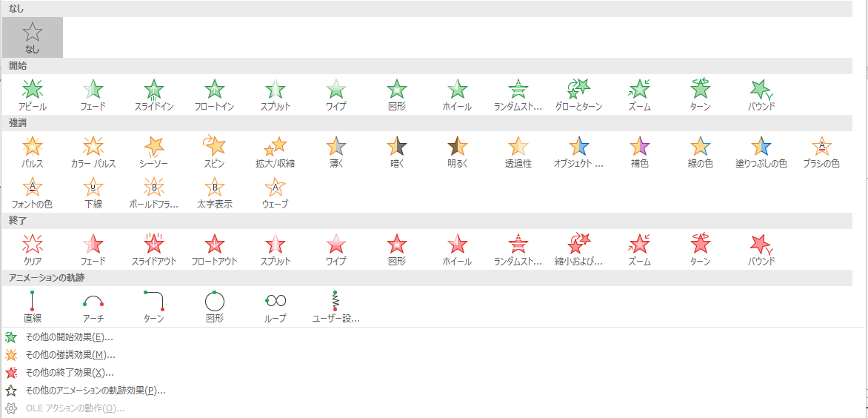Choose the ウェーブ emphasis effect
This screenshot has height=418, width=868.
(275, 193)
